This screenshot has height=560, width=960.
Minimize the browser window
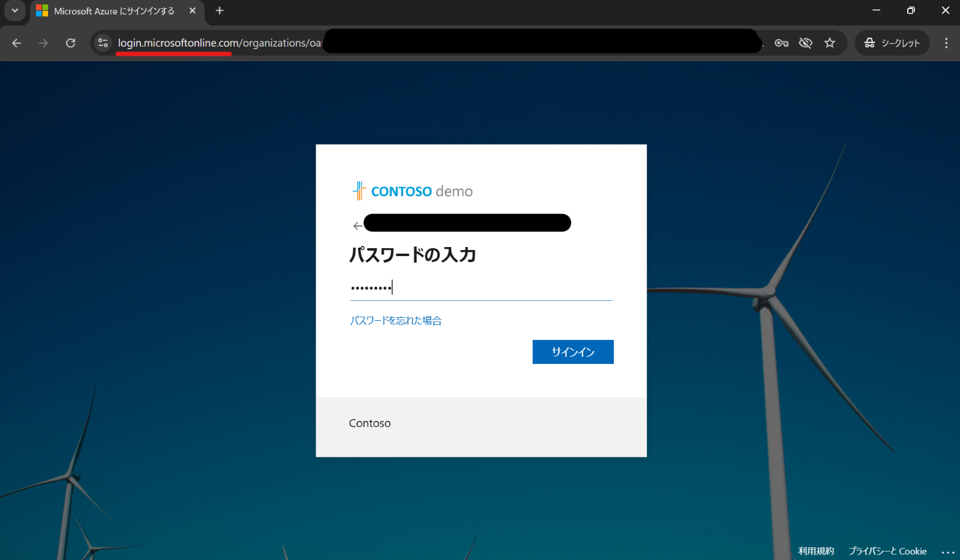point(876,11)
